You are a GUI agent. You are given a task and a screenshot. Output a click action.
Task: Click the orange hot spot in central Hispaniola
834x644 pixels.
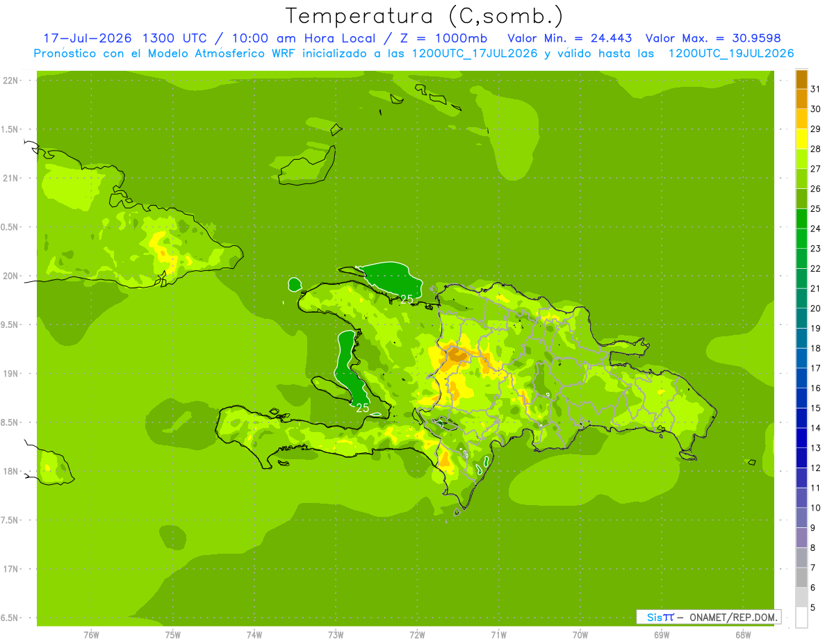457,355
